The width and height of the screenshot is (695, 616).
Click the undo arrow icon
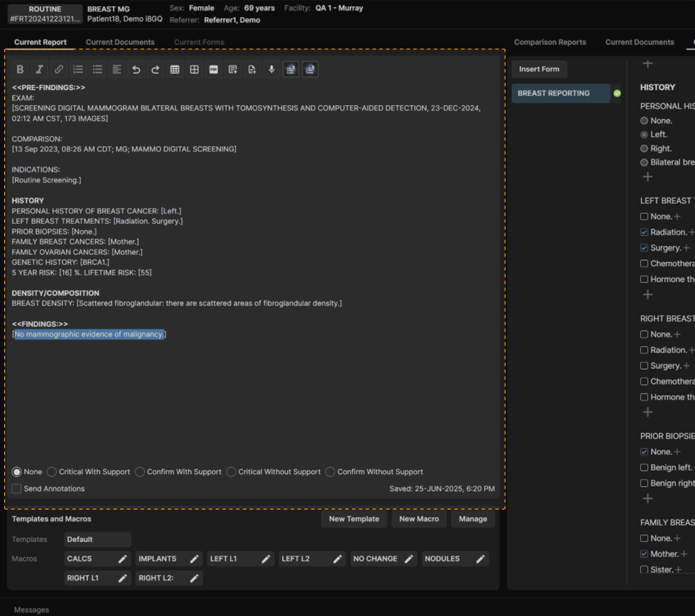[x=136, y=70]
